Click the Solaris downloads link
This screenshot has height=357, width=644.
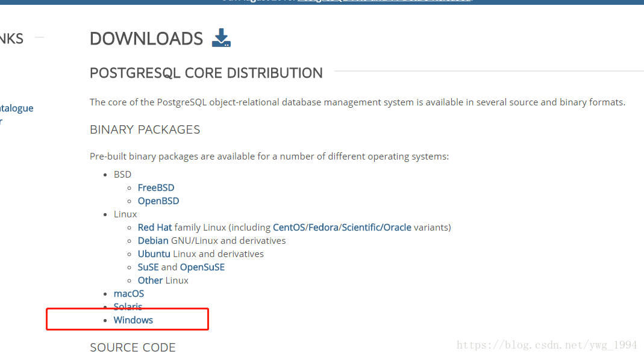tap(128, 306)
